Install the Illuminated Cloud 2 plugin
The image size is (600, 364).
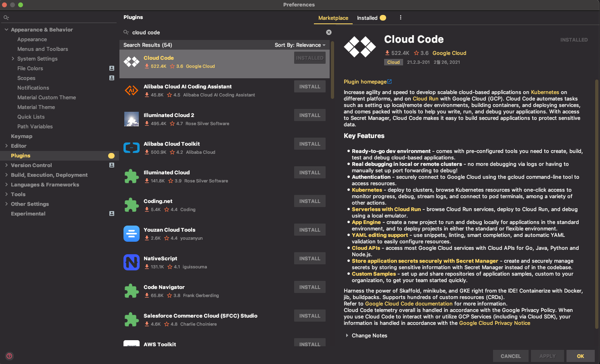click(309, 115)
